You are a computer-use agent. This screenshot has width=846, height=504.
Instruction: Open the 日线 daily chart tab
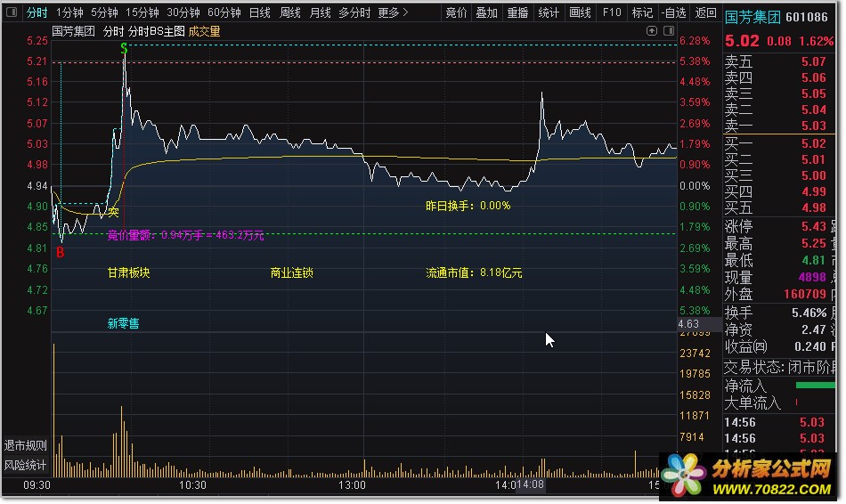click(259, 12)
